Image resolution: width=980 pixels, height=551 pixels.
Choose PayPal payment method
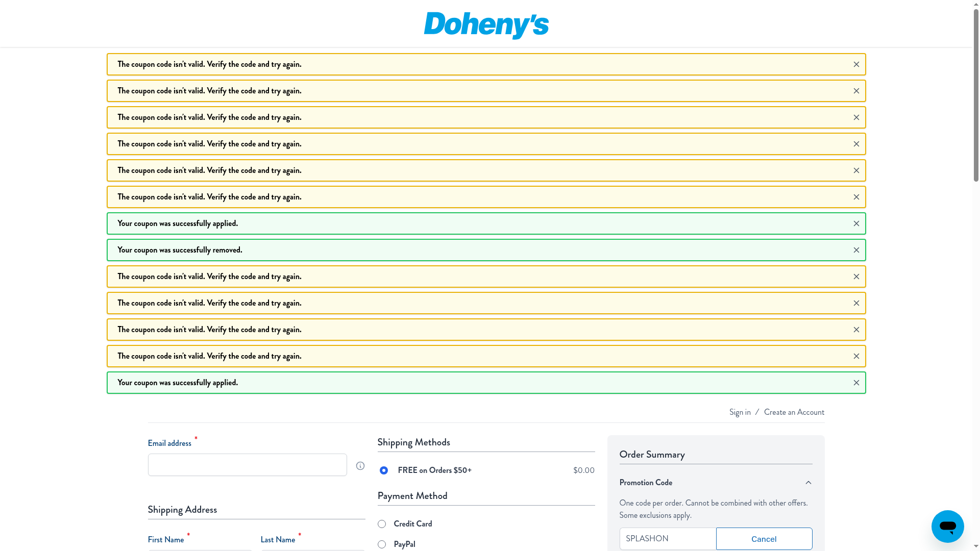pos(382,544)
